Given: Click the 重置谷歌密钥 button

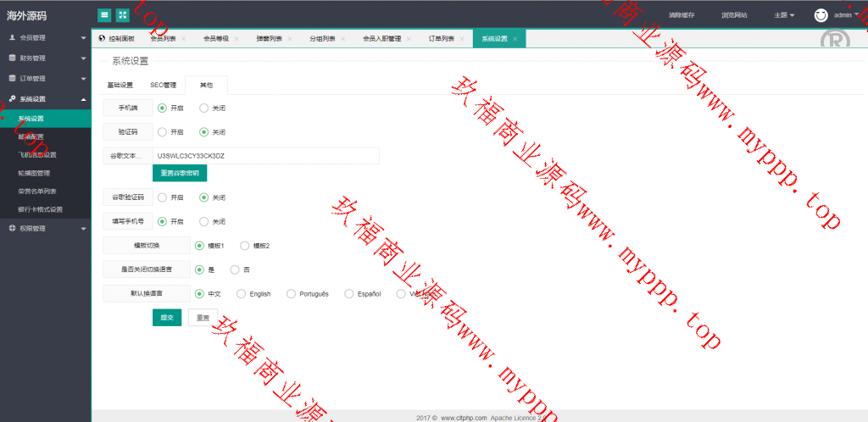Looking at the screenshot, I should point(180,173).
